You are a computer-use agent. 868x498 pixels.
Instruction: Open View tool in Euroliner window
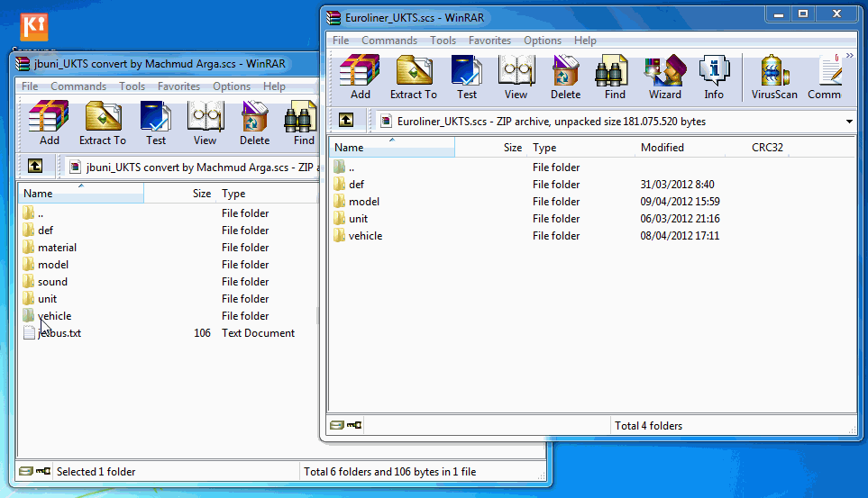point(516,77)
